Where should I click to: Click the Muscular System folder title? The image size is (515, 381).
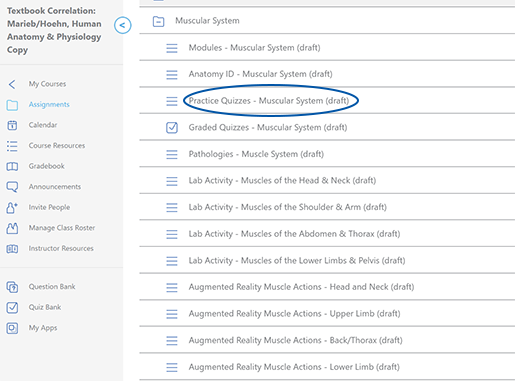207,21
